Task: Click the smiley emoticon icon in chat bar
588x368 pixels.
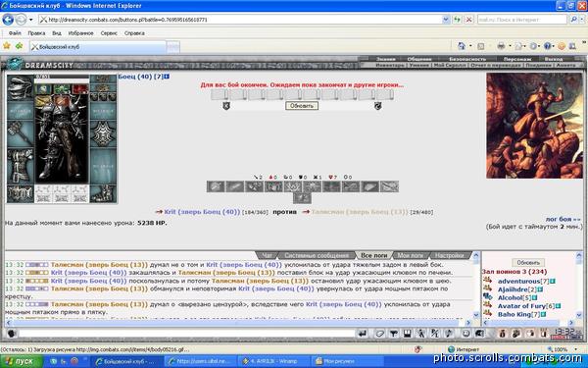Action: click(x=465, y=333)
